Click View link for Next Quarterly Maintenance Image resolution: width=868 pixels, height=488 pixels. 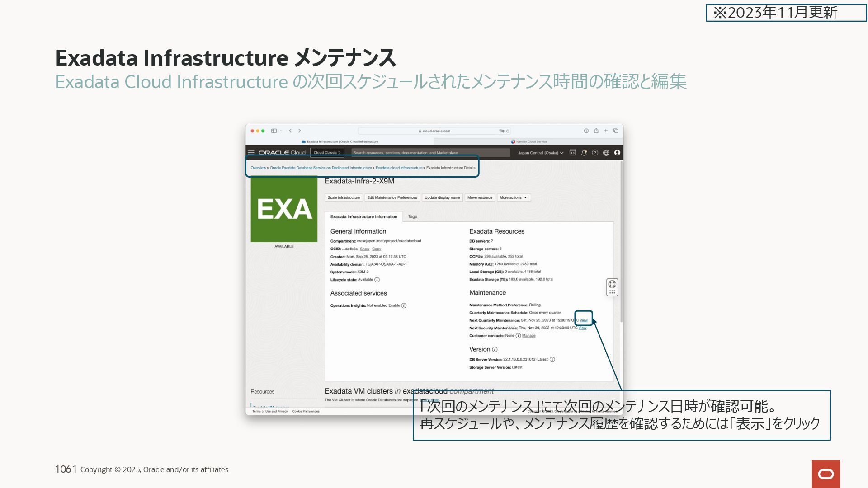click(x=584, y=320)
